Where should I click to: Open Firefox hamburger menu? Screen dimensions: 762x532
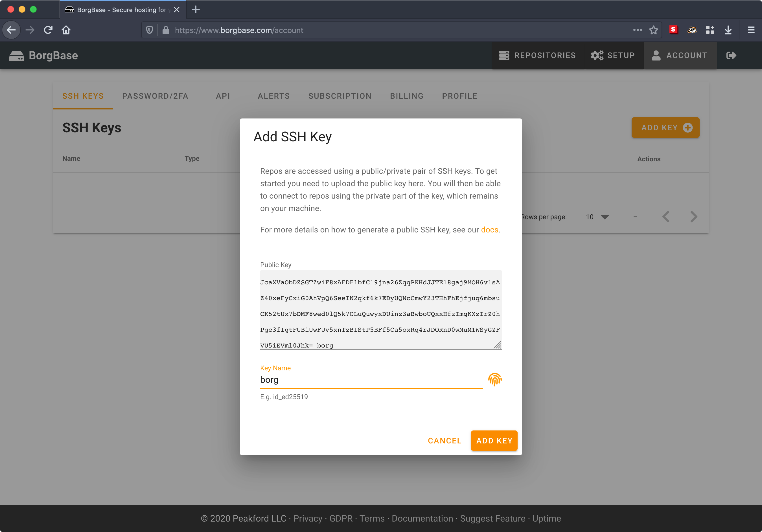751,30
